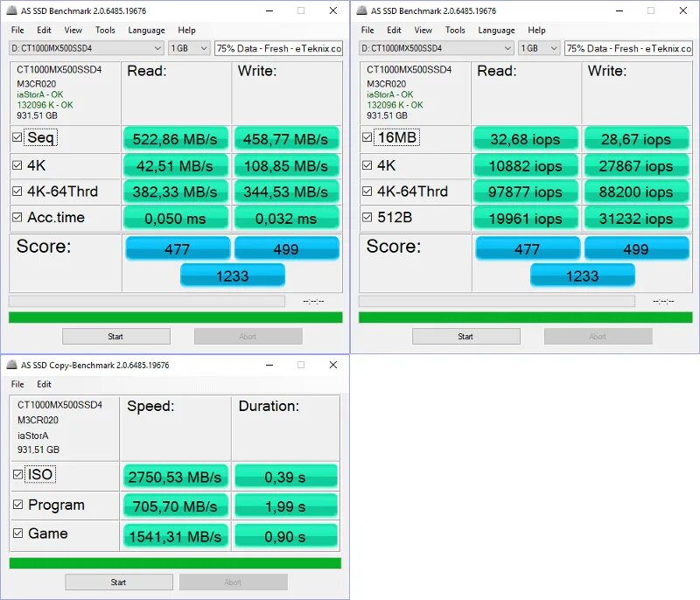
Task: Click the ISO speed value 2750,53 MB/s
Action: [x=176, y=477]
